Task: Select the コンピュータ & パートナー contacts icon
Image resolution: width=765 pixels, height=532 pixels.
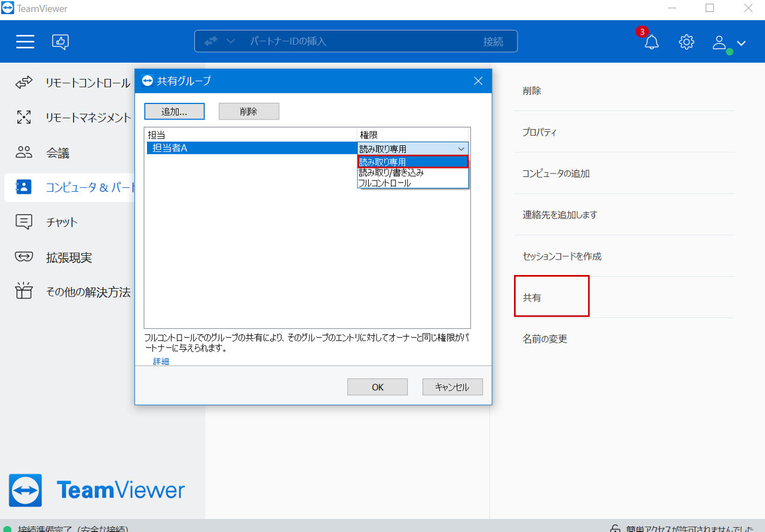Action: (24, 187)
